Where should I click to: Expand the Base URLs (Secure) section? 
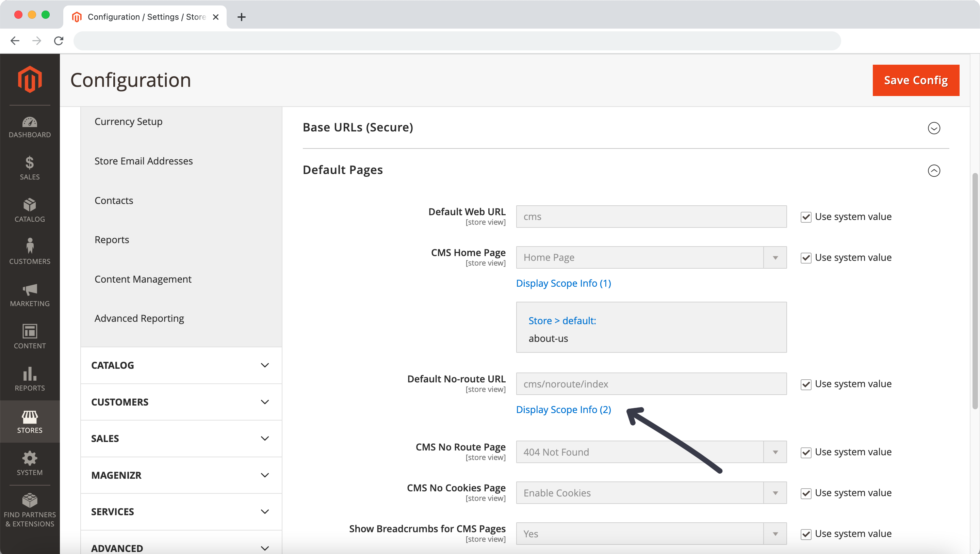(x=934, y=128)
